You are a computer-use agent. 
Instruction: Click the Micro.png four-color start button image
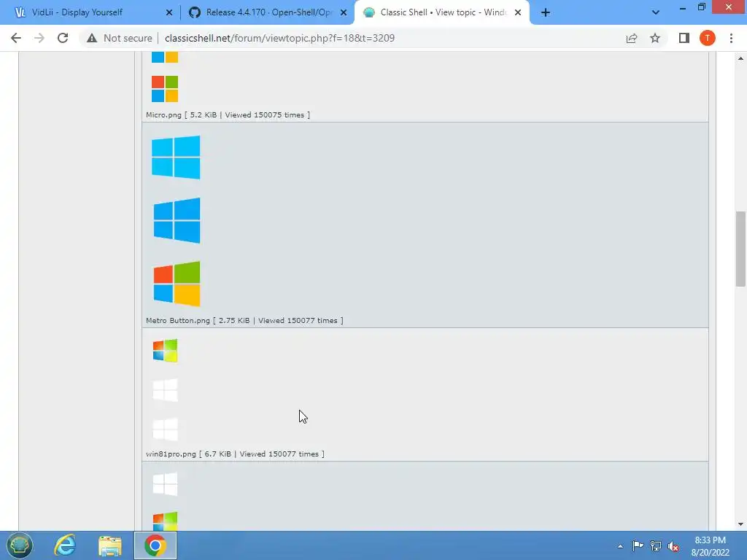pyautogui.click(x=165, y=88)
